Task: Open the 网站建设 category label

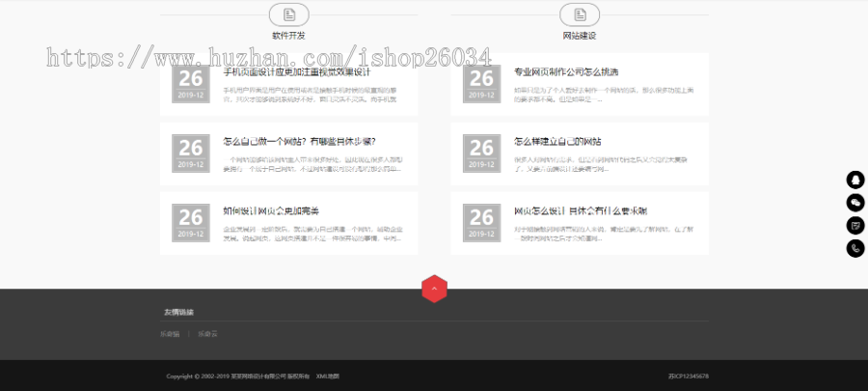Action: (580, 36)
